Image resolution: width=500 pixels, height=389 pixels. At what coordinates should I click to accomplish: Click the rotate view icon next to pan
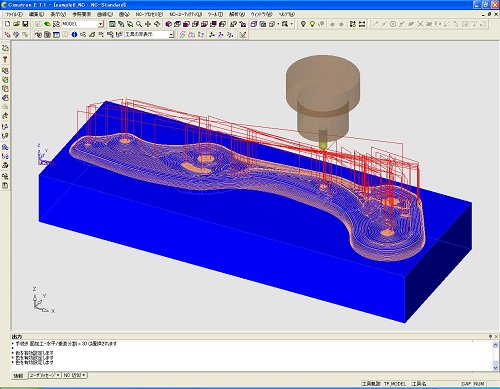[157, 24]
